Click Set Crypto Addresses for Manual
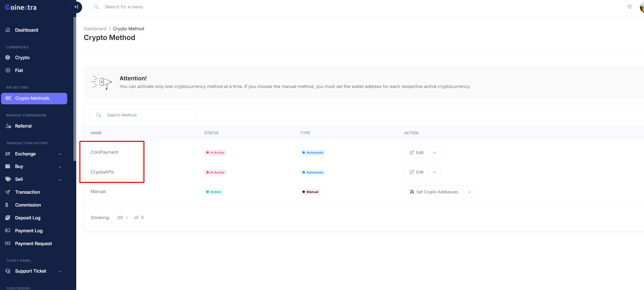This screenshot has height=290, width=644. (434, 192)
